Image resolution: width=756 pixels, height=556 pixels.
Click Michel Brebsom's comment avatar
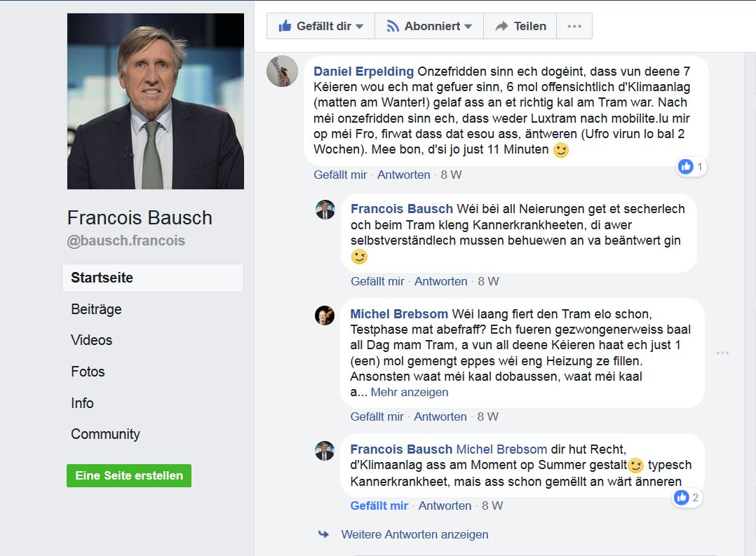click(x=325, y=315)
